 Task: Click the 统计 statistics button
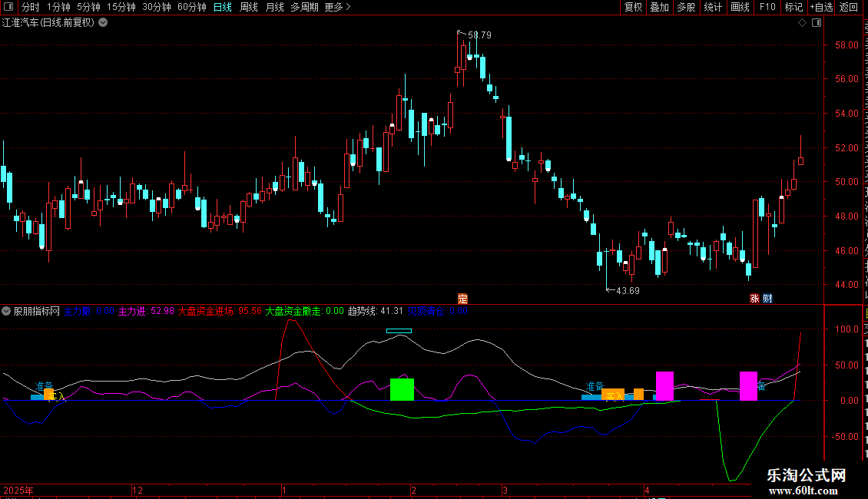(713, 7)
